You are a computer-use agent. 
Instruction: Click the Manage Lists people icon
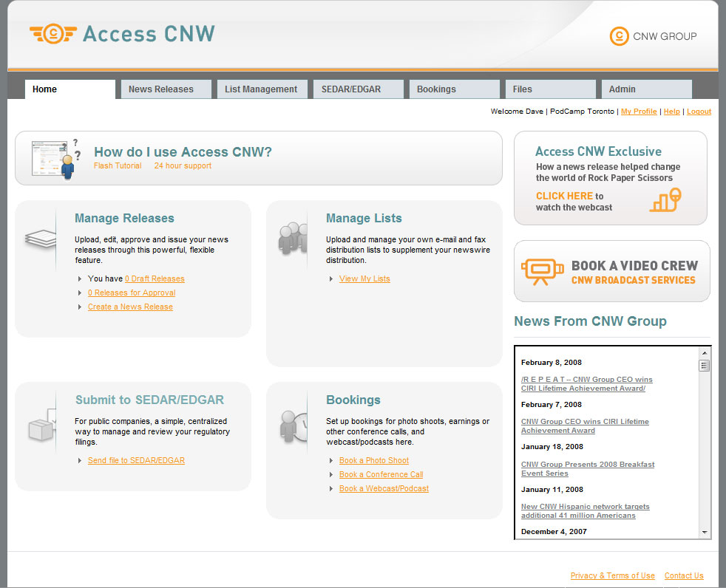coord(293,239)
